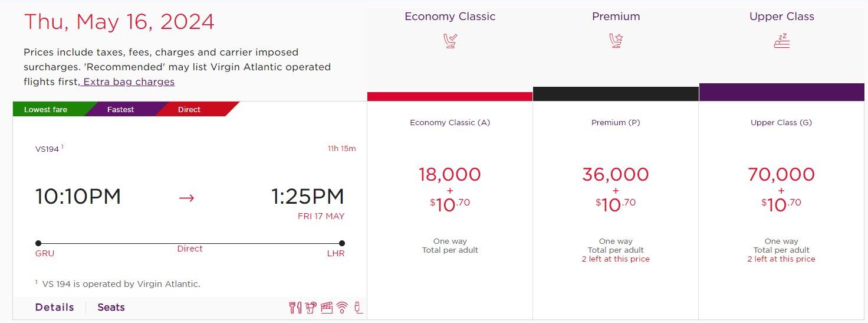Viewport: 868px width, 323px height.
Task: Click the meals fork and knife icon
Action: [295, 307]
